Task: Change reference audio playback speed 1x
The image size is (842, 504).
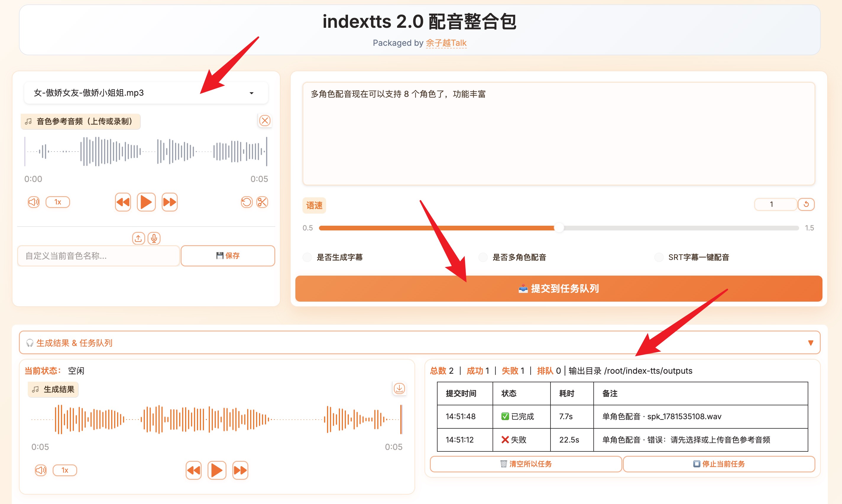Action: pyautogui.click(x=58, y=202)
